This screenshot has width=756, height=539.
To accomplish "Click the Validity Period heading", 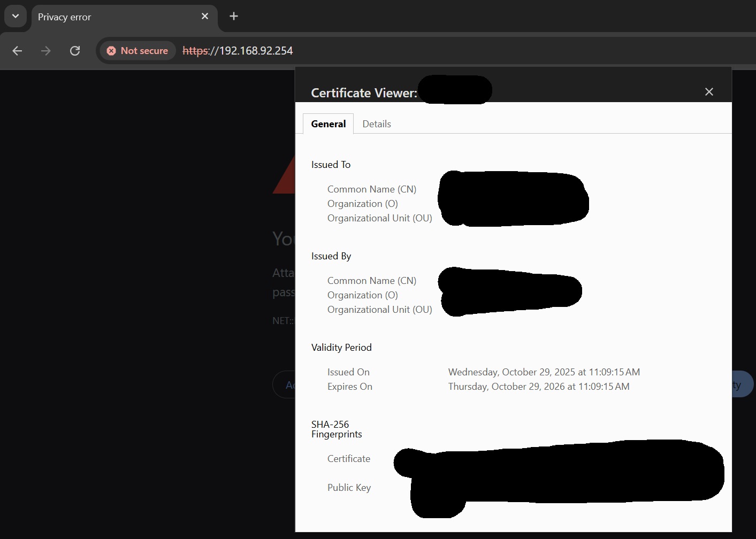I will 341,348.
